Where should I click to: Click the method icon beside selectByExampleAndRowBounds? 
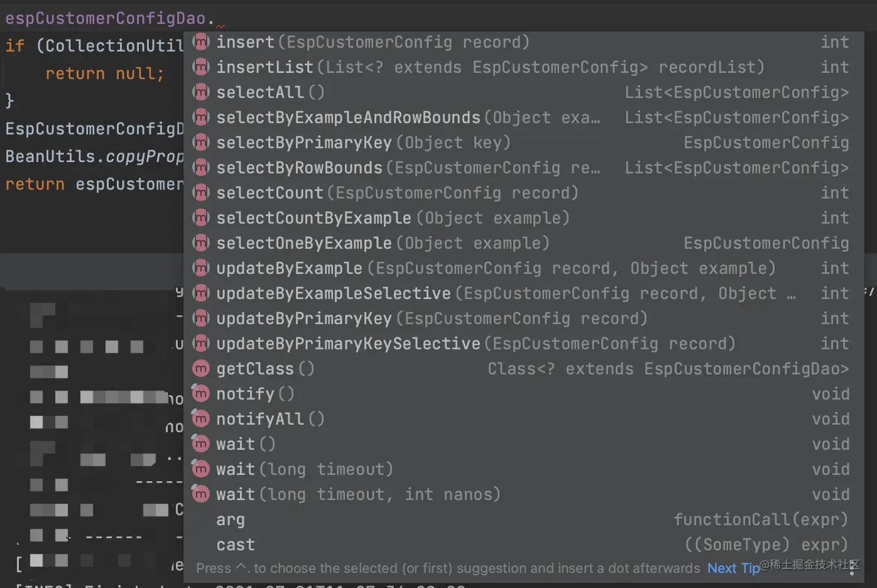coord(200,117)
